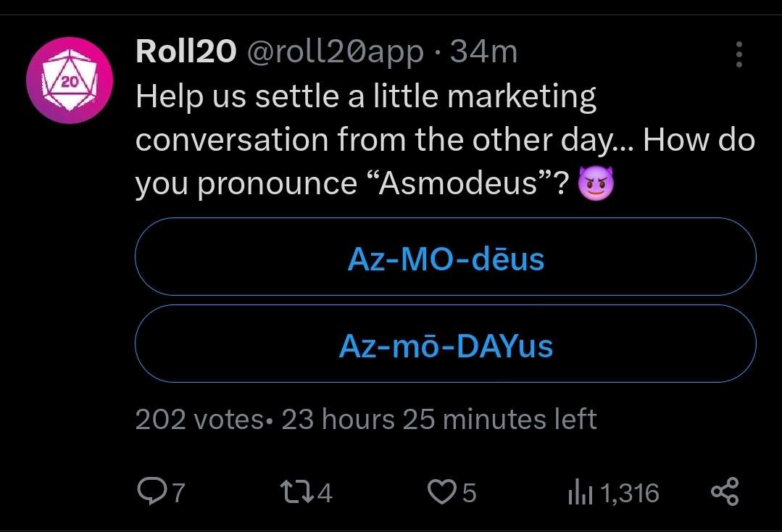782x532 pixels.
Task: Vote for Az-MO-dēus poll option
Action: point(445,258)
